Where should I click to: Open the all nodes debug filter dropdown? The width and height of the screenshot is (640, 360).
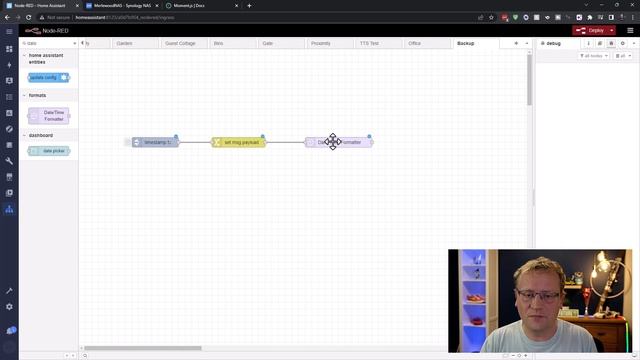coord(593,56)
